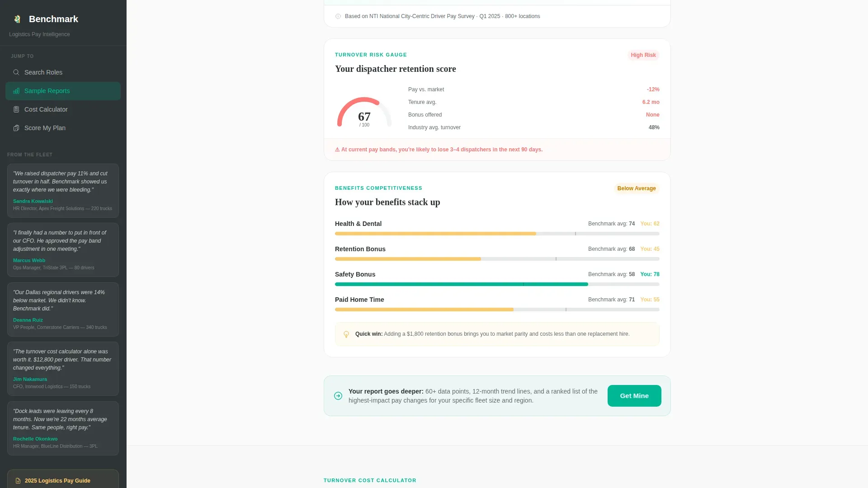Click the "Industry avg. turnover" label
Image resolution: width=868 pixels, height=488 pixels.
434,127
